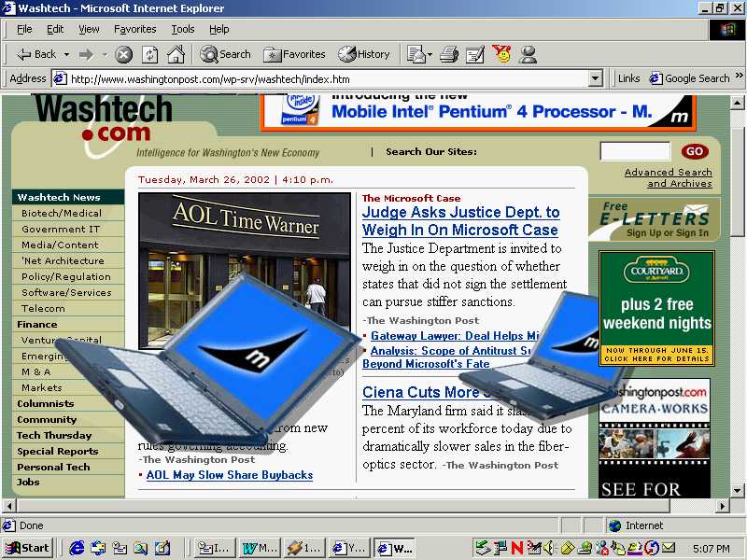
Task: Open the 'Ciena Cuts More' headline
Action: (421, 392)
